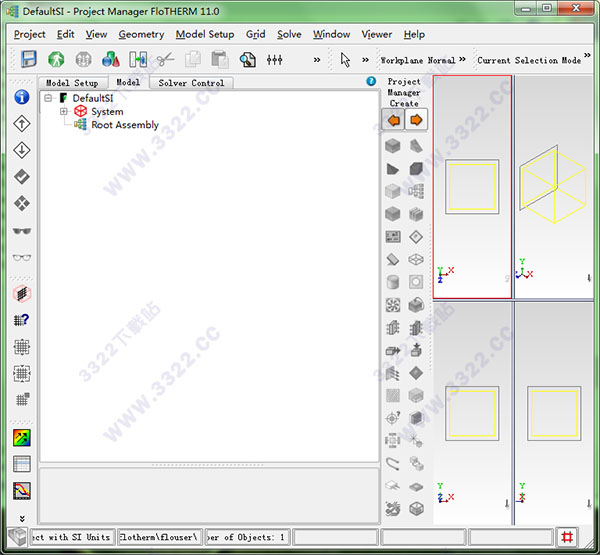Click the green running-man Solve icon

[x=56, y=60]
